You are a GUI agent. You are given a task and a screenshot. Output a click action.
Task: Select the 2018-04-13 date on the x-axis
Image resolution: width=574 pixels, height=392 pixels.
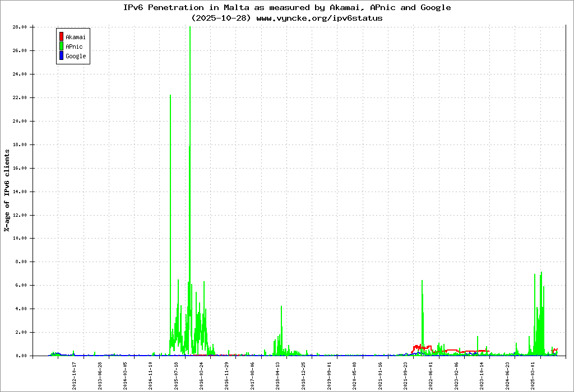tap(278, 375)
